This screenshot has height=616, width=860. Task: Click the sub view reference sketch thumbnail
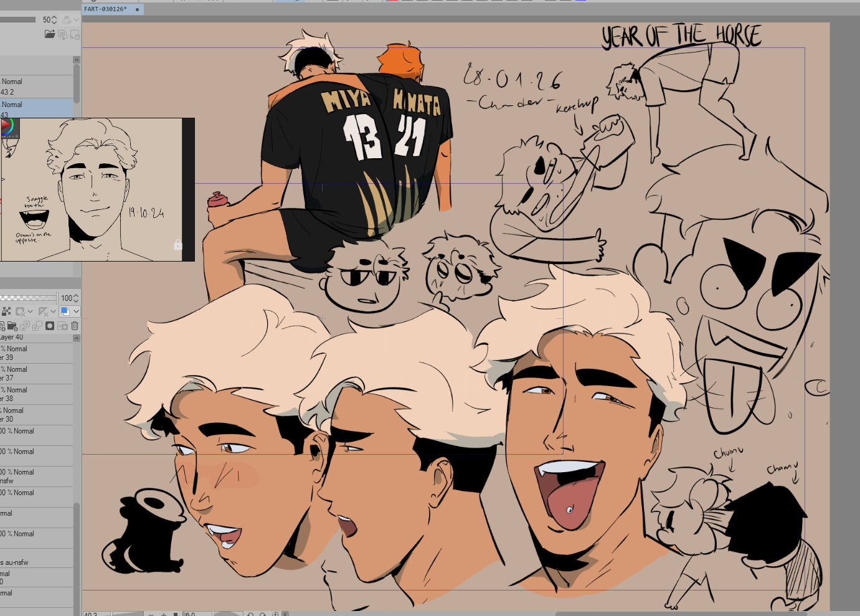(x=93, y=190)
